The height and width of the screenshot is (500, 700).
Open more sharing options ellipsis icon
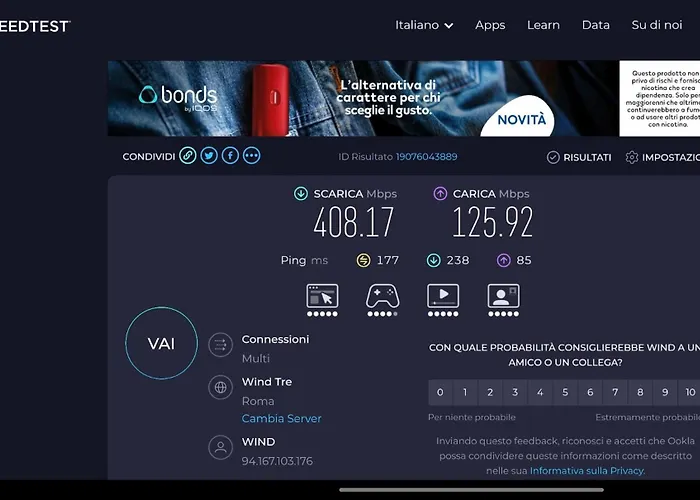[252, 156]
